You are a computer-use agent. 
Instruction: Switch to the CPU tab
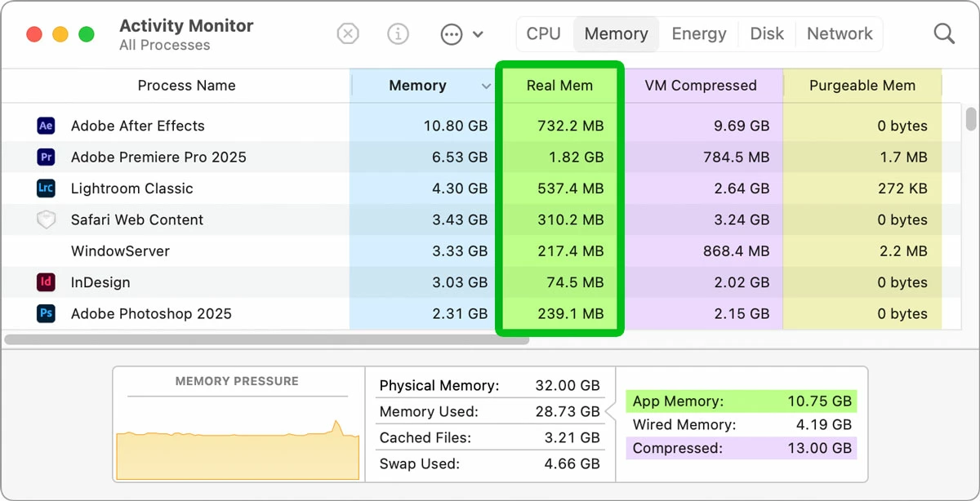coord(543,33)
